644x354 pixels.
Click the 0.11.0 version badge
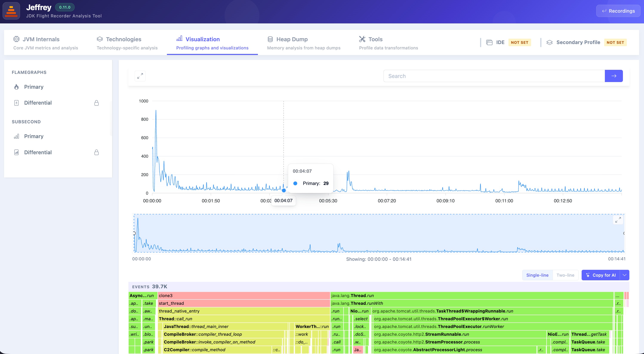tap(65, 7)
